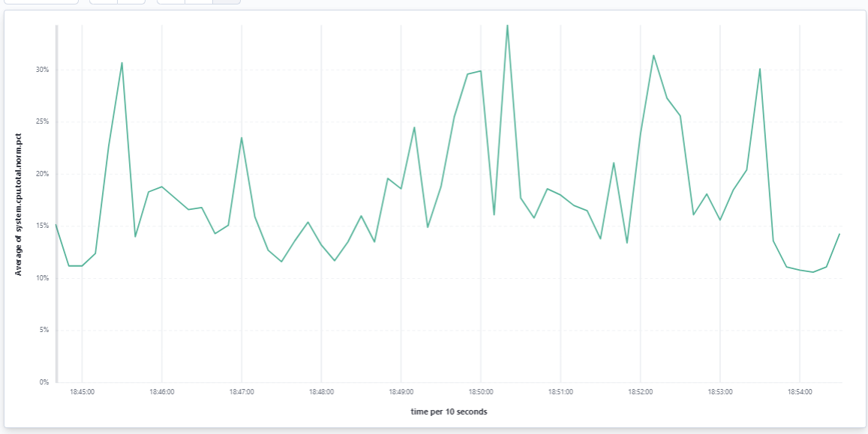Click the "18:47:00" time axis label

[242, 391]
